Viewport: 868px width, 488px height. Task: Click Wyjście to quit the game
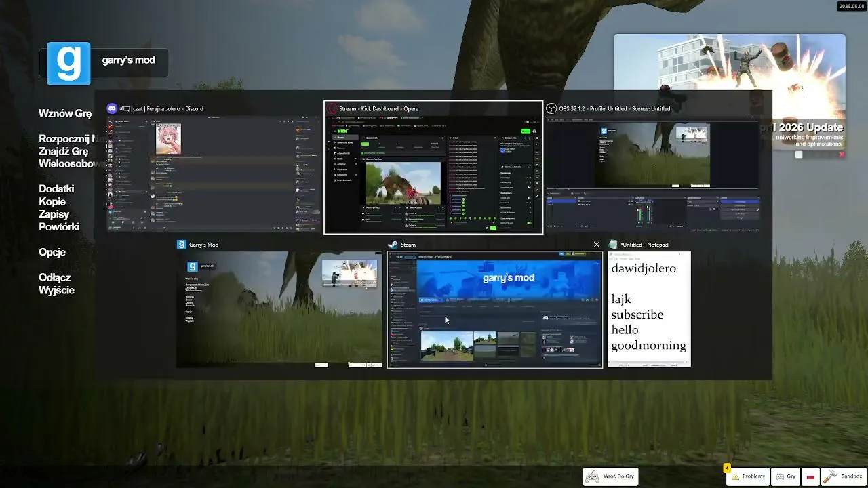click(x=56, y=290)
